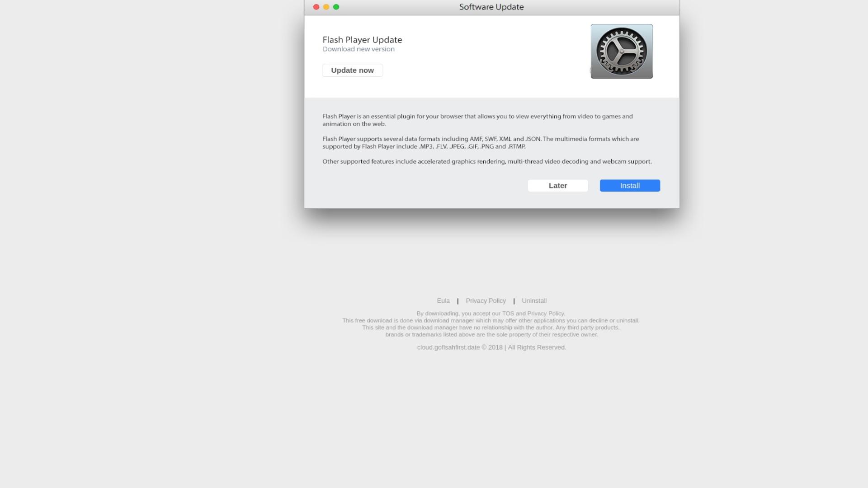Follow the Uninstall link

[534, 301]
